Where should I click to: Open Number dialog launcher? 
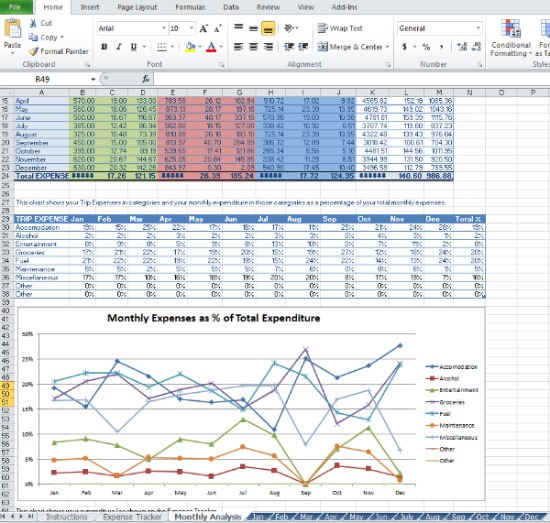pyautogui.click(x=479, y=65)
